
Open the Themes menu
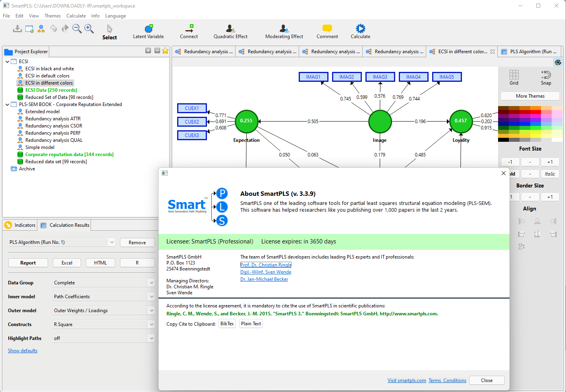point(52,16)
